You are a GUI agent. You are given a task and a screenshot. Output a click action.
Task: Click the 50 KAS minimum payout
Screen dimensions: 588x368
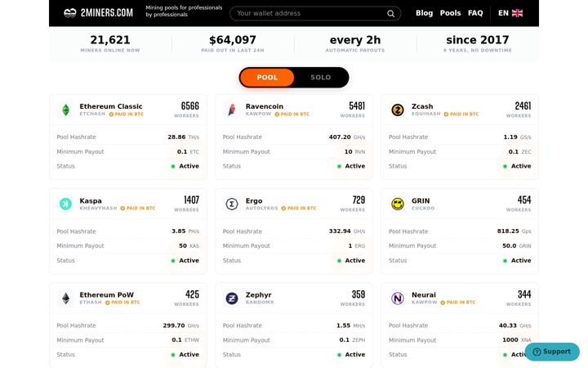(189, 246)
